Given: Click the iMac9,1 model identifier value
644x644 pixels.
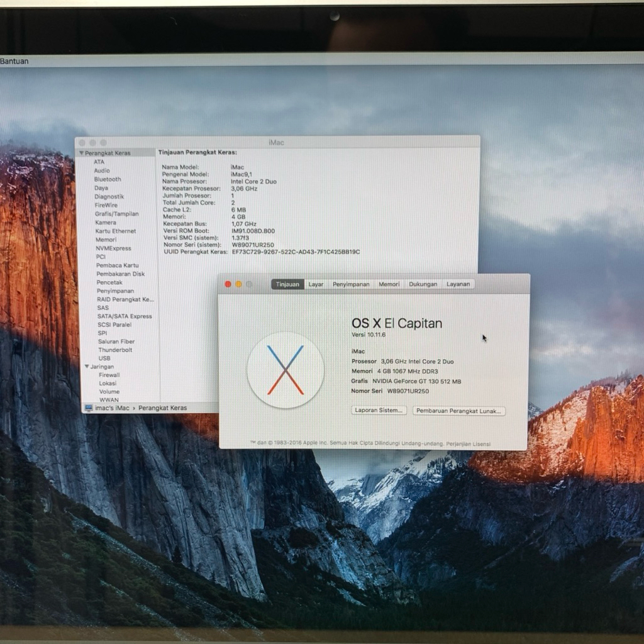Looking at the screenshot, I should (241, 174).
